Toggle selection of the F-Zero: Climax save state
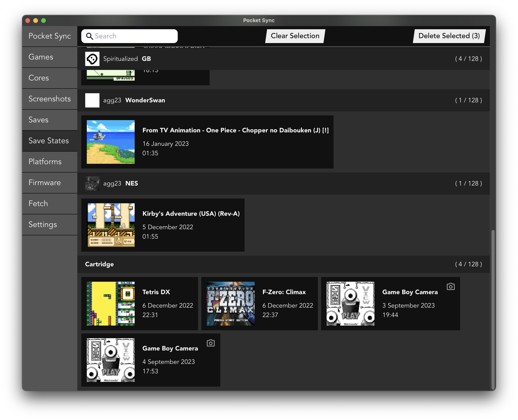 [259, 303]
